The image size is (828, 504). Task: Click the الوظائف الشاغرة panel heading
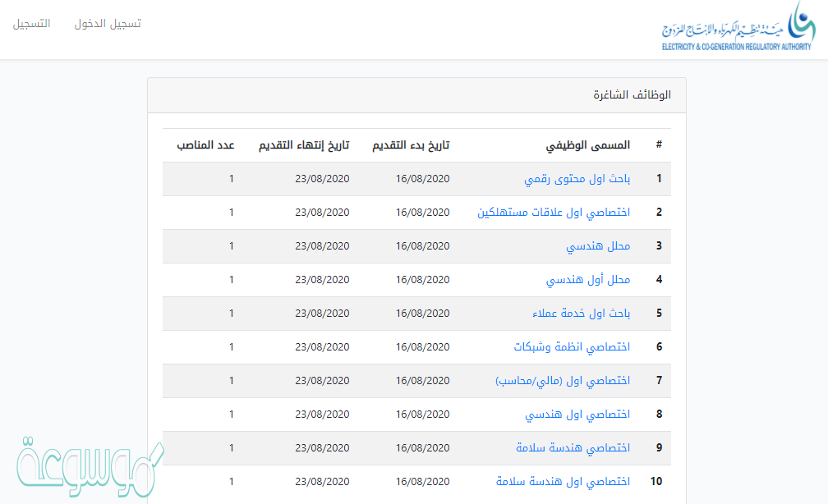pyautogui.click(x=632, y=95)
